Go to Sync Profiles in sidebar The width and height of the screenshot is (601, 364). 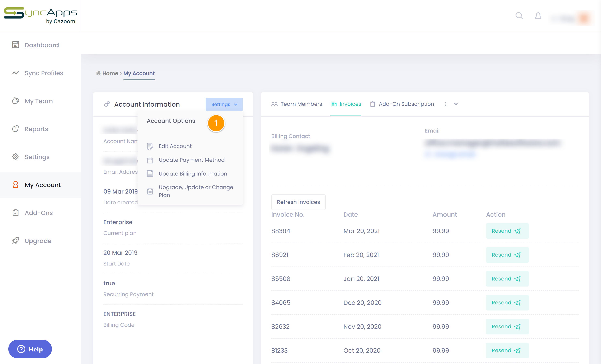[44, 73]
